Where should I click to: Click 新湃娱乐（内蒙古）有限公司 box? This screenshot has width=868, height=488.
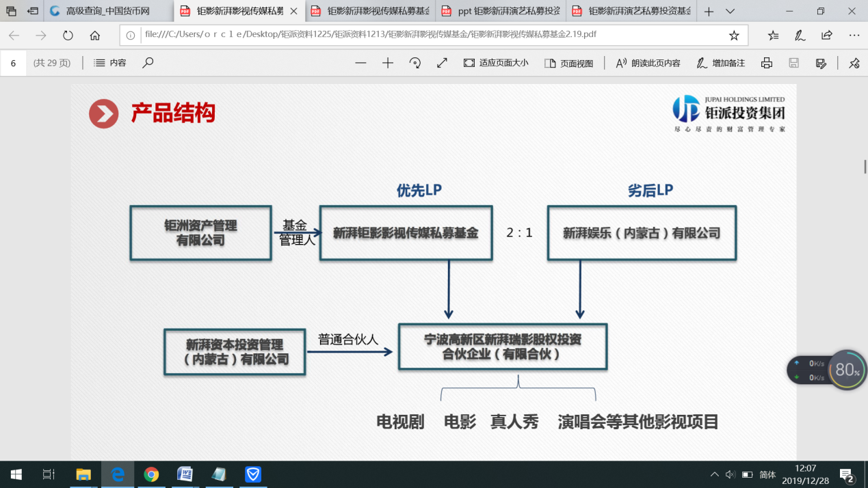pos(642,233)
